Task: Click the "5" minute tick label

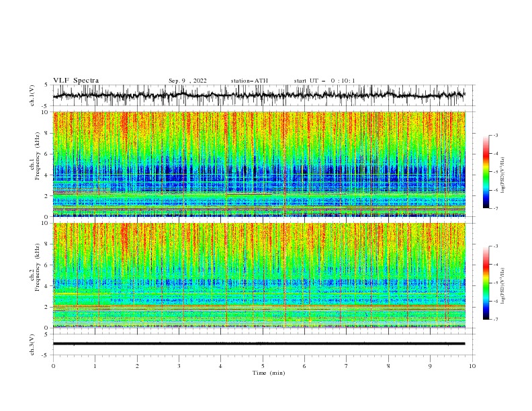Action: click(263, 366)
